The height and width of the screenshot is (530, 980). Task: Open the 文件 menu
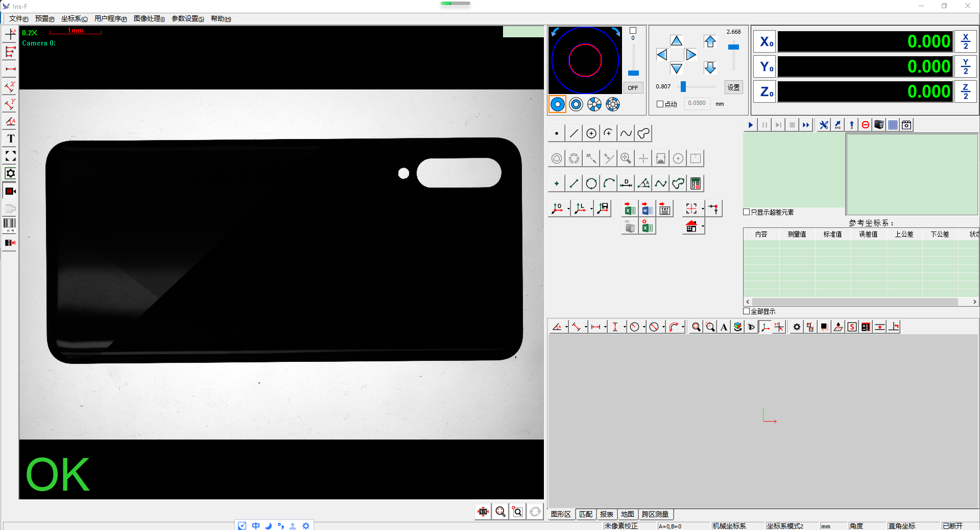coord(18,19)
